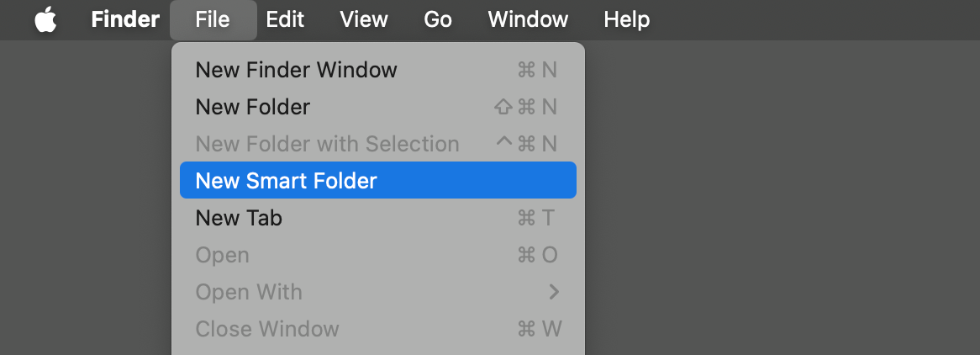The width and height of the screenshot is (980, 355).
Task: Create a New Smart Folder
Action: (x=286, y=181)
